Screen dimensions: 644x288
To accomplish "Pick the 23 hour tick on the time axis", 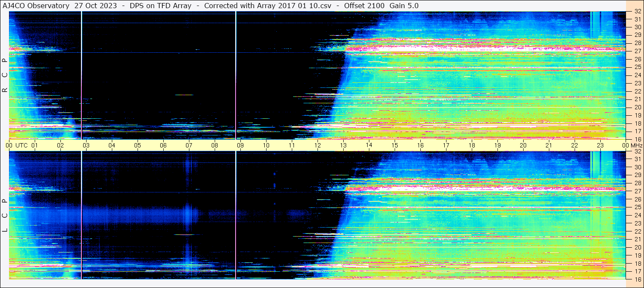I will pyautogui.click(x=600, y=145).
